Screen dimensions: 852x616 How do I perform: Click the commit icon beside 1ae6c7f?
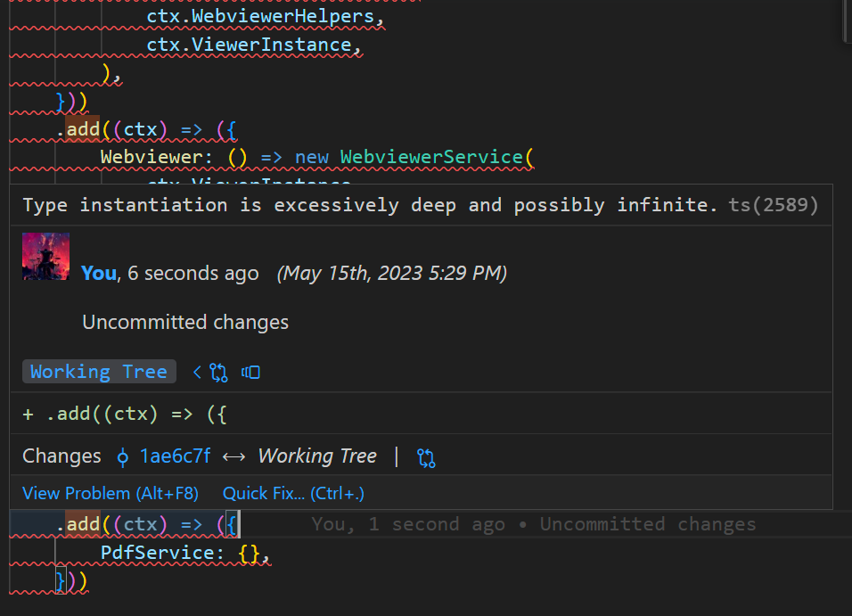[x=123, y=456]
